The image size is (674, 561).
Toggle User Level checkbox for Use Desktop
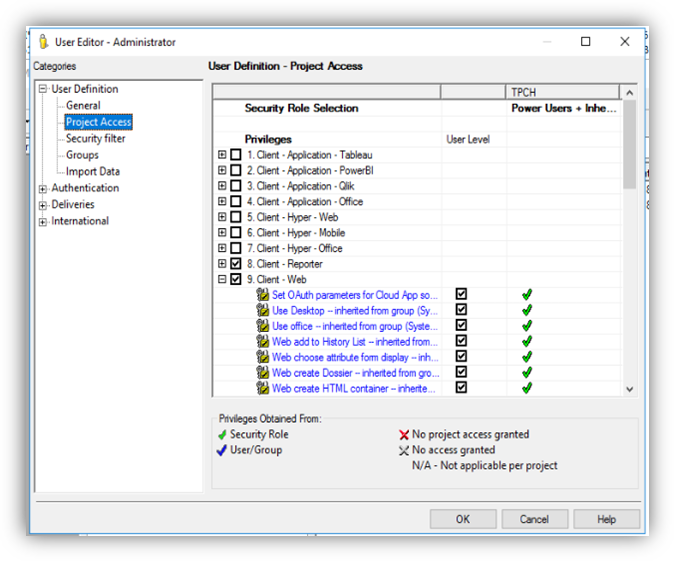coord(461,311)
